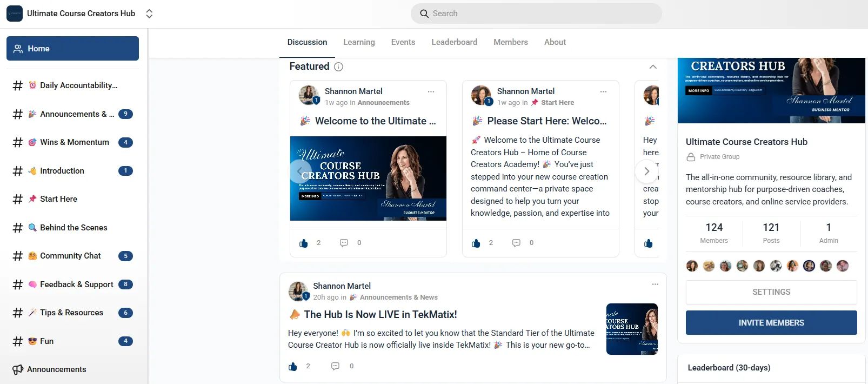Open the Fun channel

(72, 341)
